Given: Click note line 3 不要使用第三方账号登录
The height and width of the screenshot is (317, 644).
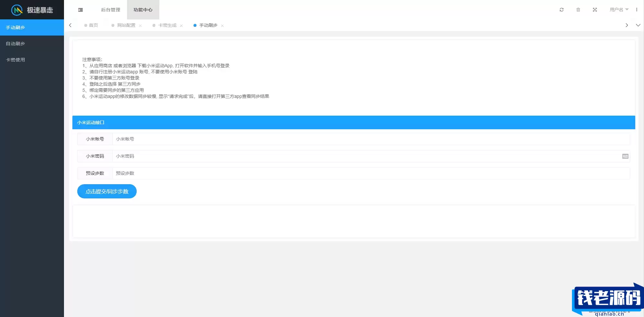Looking at the screenshot, I should point(111,78).
